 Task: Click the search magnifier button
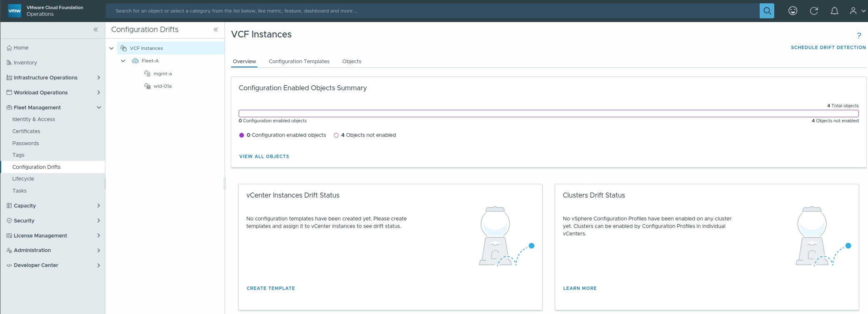[766, 11]
